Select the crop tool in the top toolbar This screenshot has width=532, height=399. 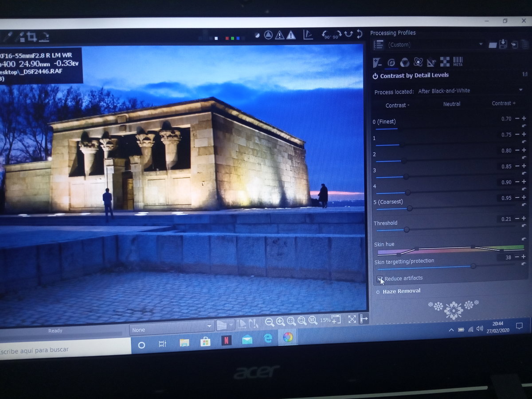pyautogui.click(x=31, y=36)
